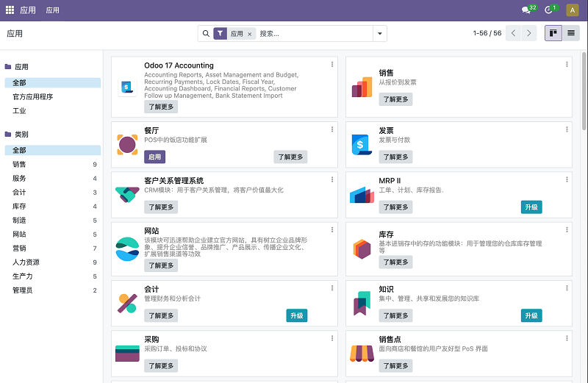Click the 客户关系管理系统 app icon
Image resolution: width=588 pixels, height=383 pixels.
[x=127, y=195]
